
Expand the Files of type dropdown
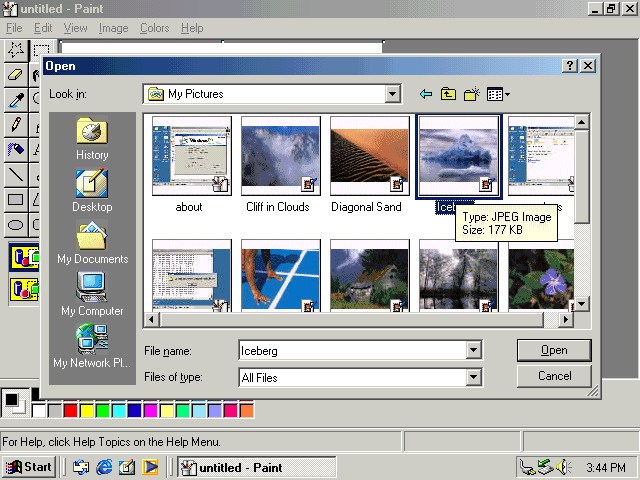(x=473, y=377)
